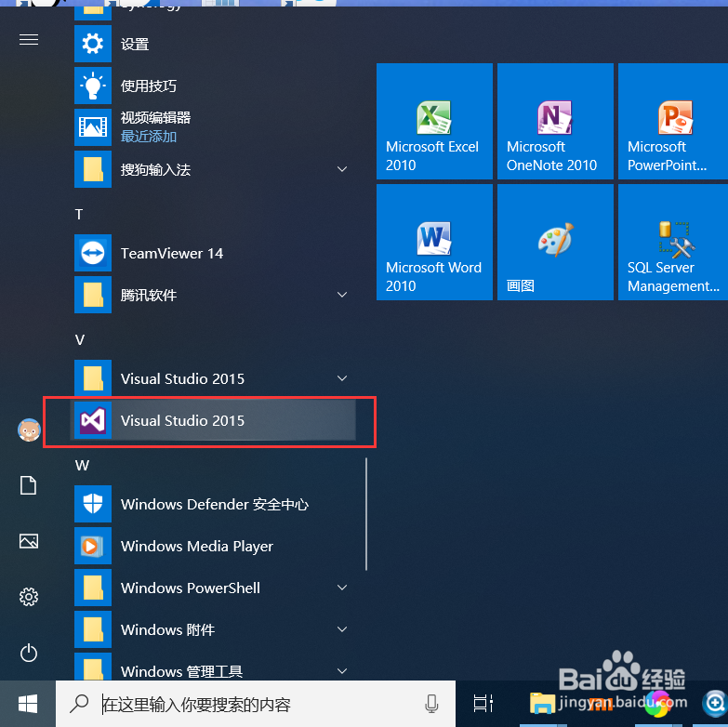Open Pictures from the left rail
The height and width of the screenshot is (727, 728).
29,541
